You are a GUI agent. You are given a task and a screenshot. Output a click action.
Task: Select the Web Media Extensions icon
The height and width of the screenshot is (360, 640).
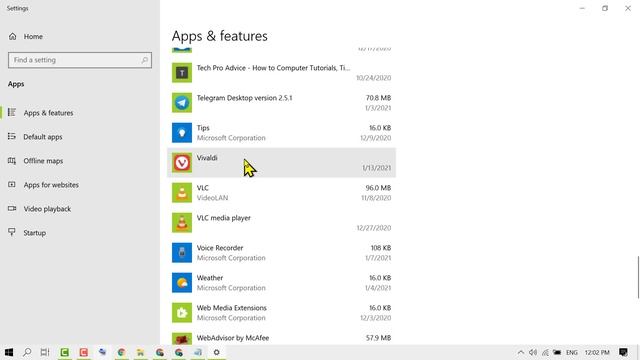[182, 313]
